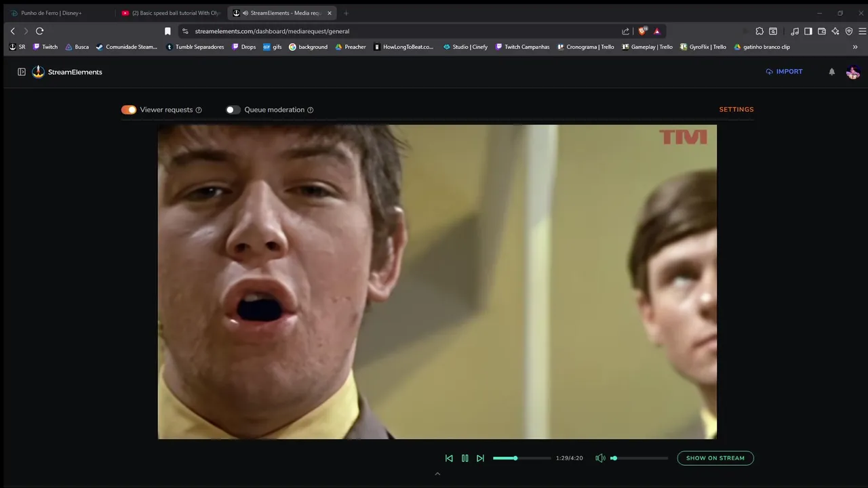Mute the media player volume icon
This screenshot has width=868, height=488.
600,458
